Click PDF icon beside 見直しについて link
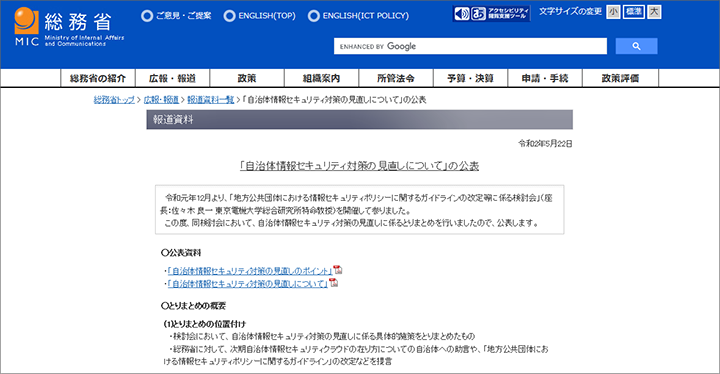Screen dimensions: 720x374 coord(334,283)
